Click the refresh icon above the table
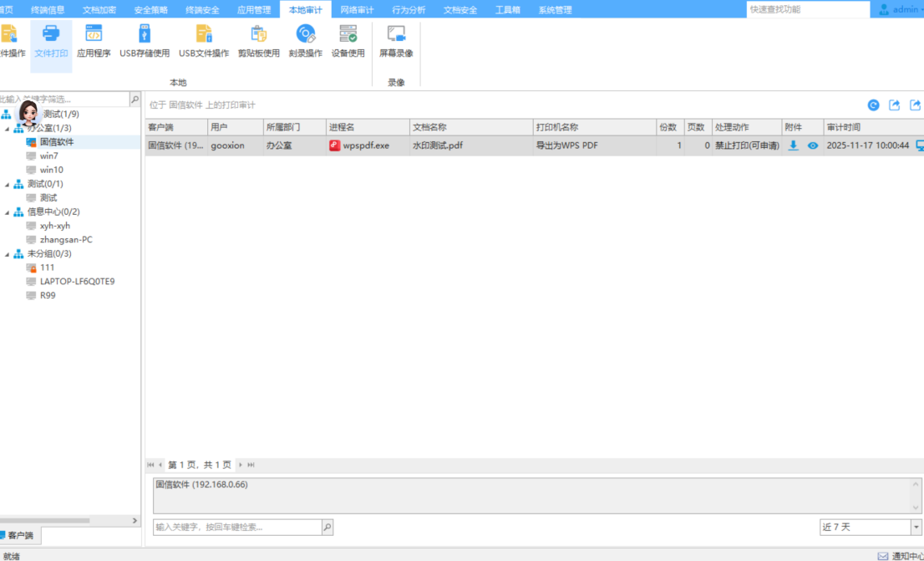Image resolution: width=924 pixels, height=561 pixels. [x=873, y=105]
